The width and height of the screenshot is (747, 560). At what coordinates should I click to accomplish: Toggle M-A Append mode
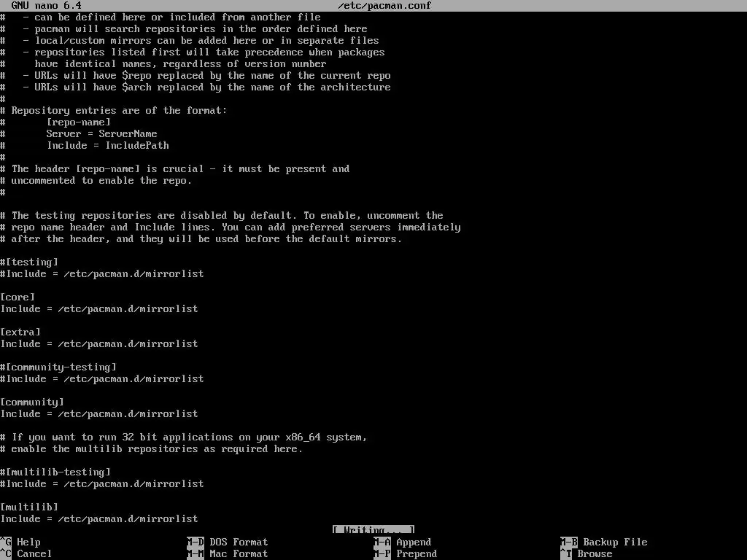[403, 542]
